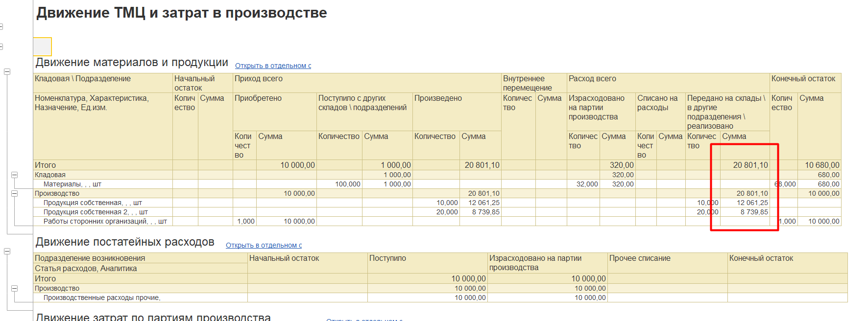
Task: Click the 'Движение материалов и продукции' section heading
Action: click(x=132, y=62)
